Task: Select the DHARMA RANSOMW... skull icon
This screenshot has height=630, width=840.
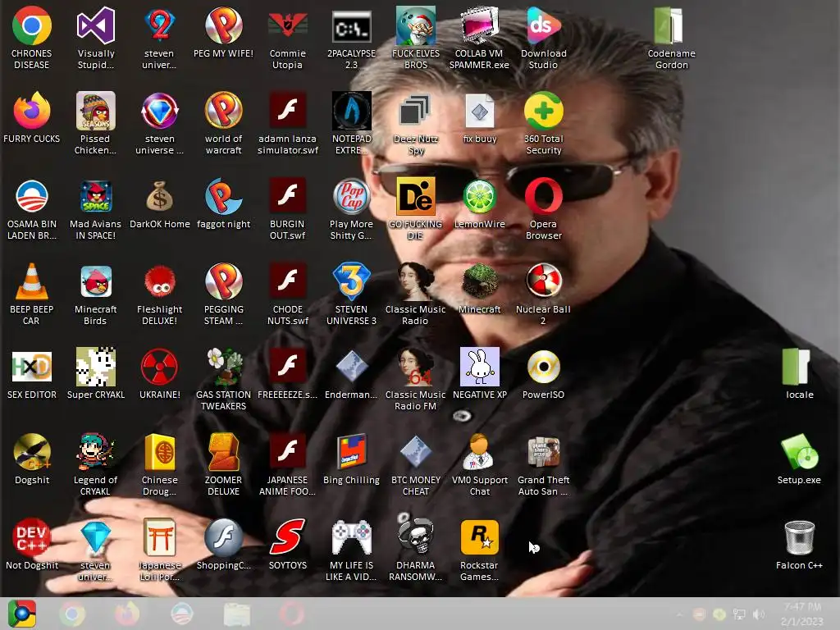Action: pyautogui.click(x=415, y=537)
